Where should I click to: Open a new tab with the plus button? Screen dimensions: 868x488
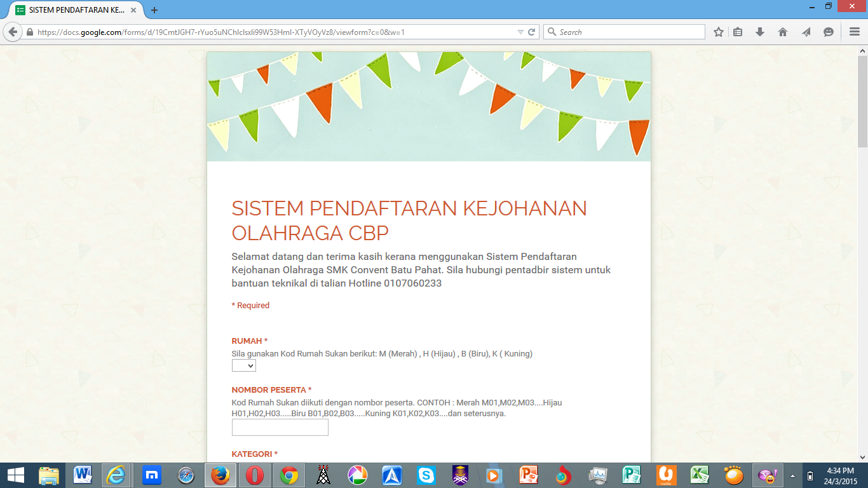pos(154,10)
